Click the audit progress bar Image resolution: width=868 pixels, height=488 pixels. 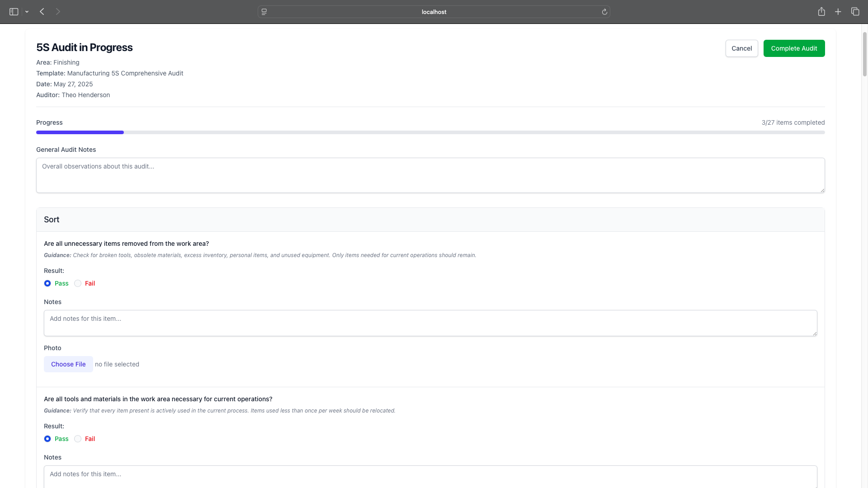(430, 132)
